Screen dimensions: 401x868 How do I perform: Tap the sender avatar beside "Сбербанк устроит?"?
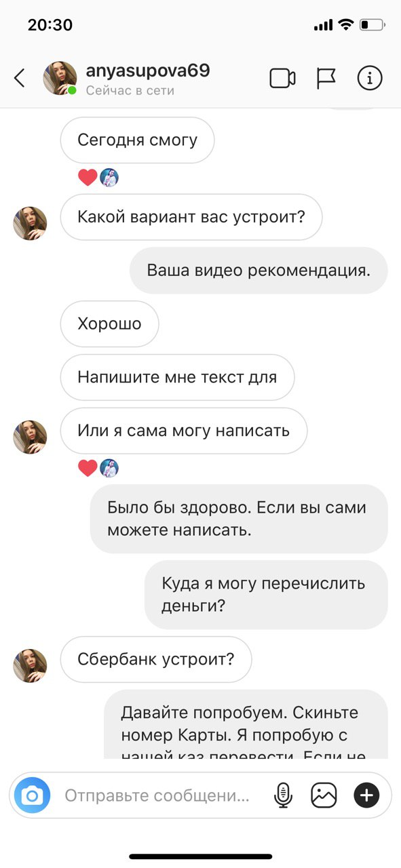tap(31, 665)
